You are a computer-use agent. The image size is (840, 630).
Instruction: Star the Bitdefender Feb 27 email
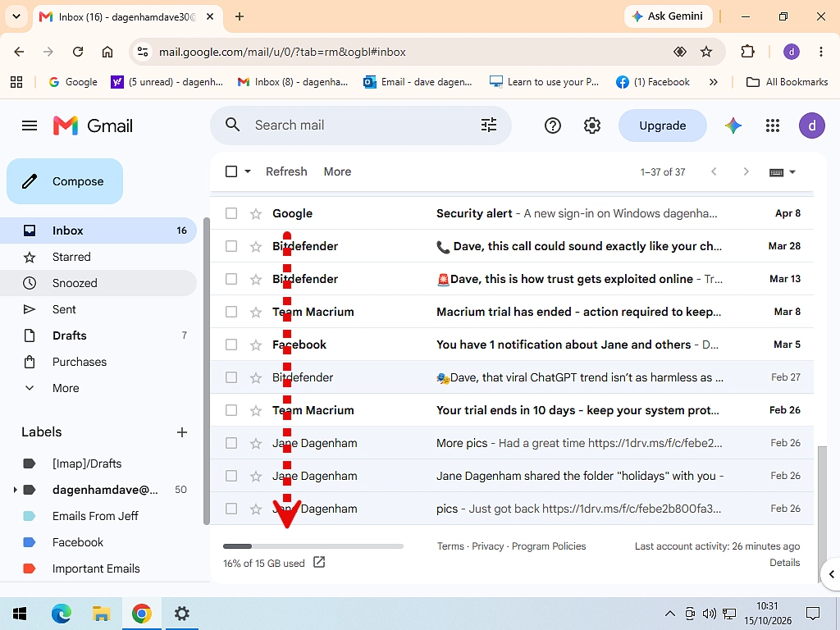coord(256,377)
